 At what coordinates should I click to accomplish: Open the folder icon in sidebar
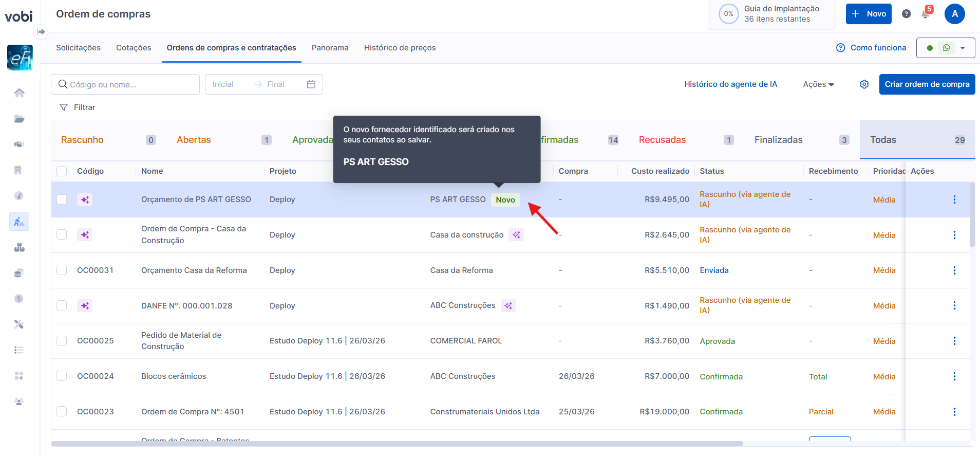pos(19,119)
